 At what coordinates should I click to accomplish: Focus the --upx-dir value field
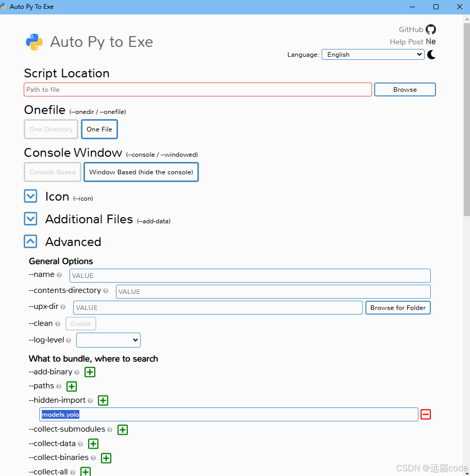pos(218,308)
